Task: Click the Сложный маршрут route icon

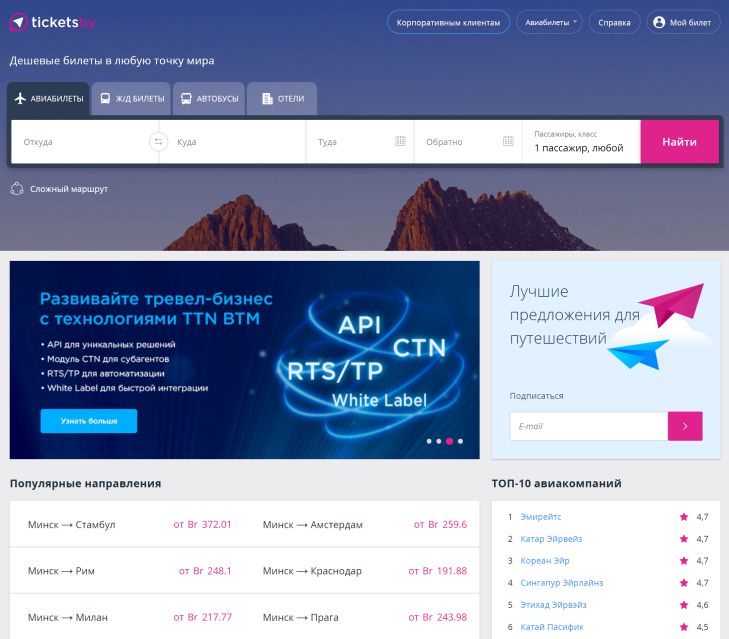Action: 17,188
